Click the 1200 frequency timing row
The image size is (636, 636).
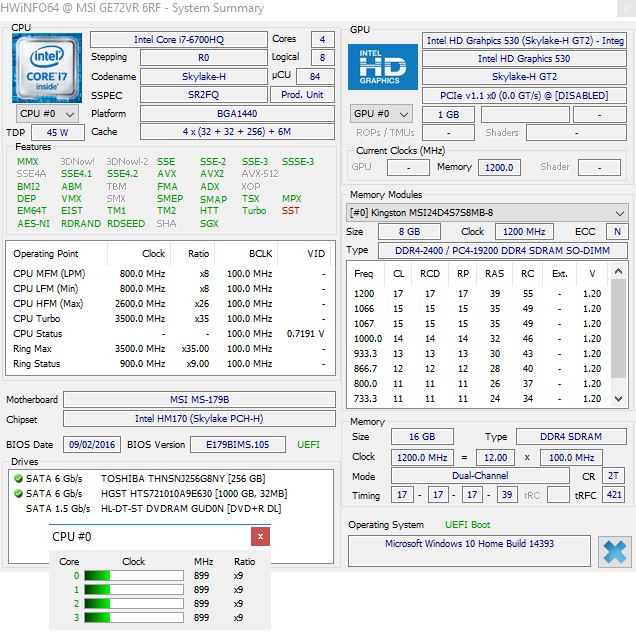click(478, 294)
